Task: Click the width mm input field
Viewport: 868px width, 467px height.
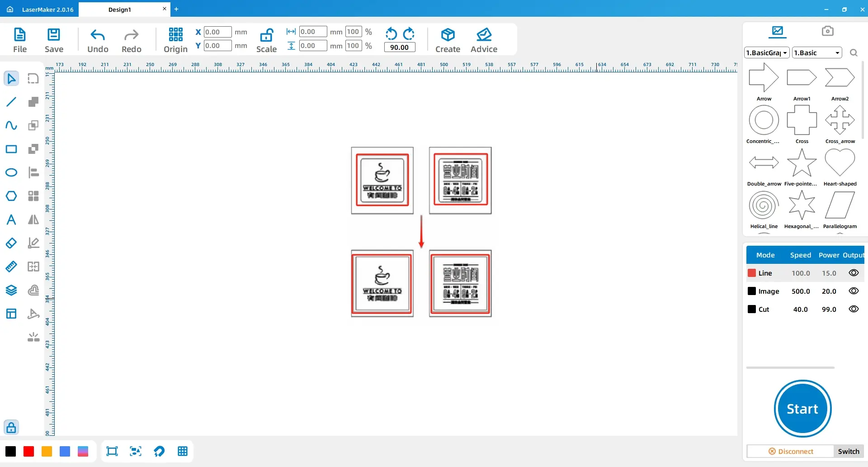Action: (x=313, y=32)
